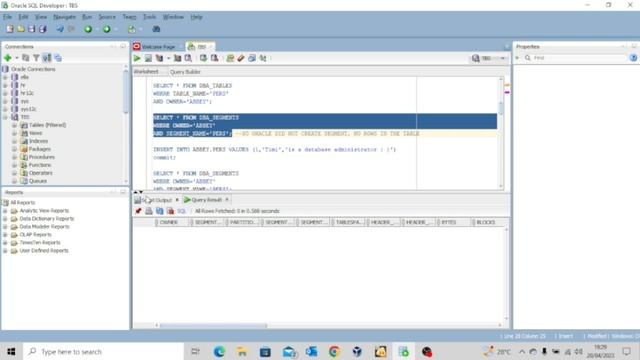Click the Run Statement green play icon

(137, 58)
